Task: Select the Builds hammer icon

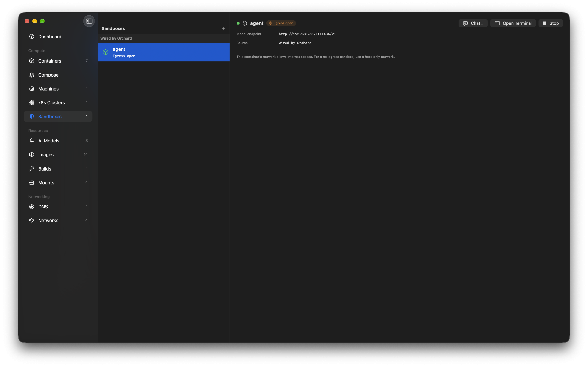Action: (x=31, y=169)
